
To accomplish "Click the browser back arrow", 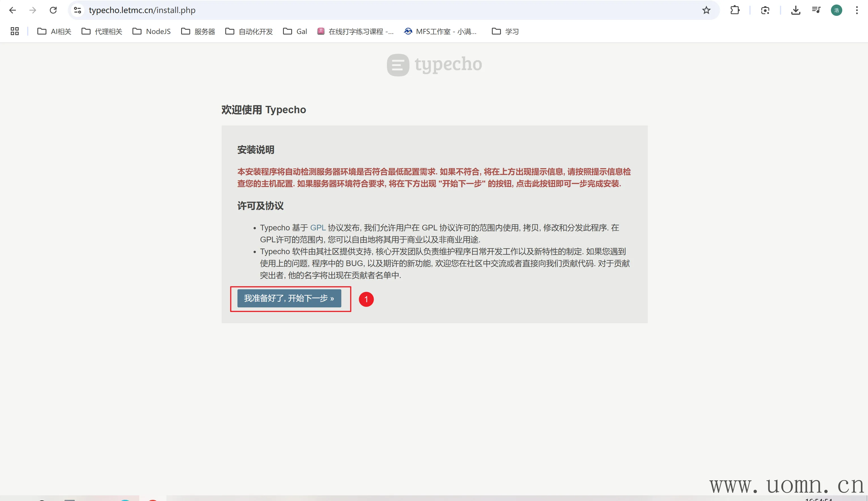I will point(12,10).
